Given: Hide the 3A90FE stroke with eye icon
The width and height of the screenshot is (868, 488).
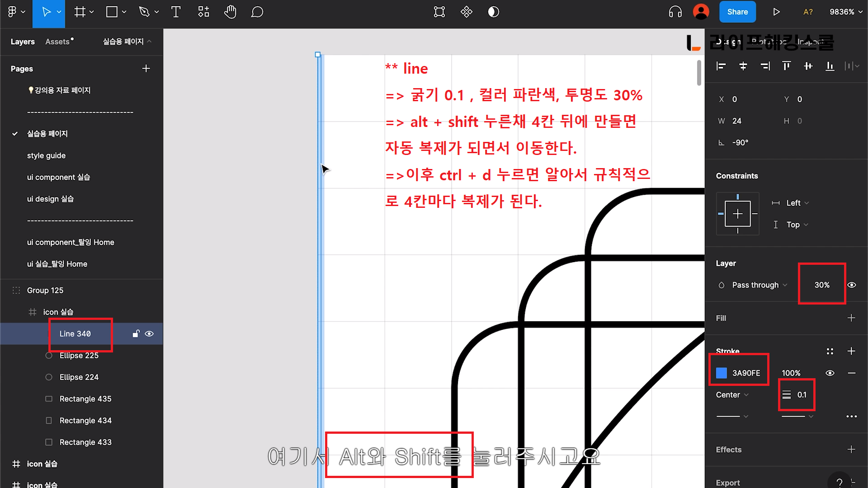Looking at the screenshot, I should (830, 373).
